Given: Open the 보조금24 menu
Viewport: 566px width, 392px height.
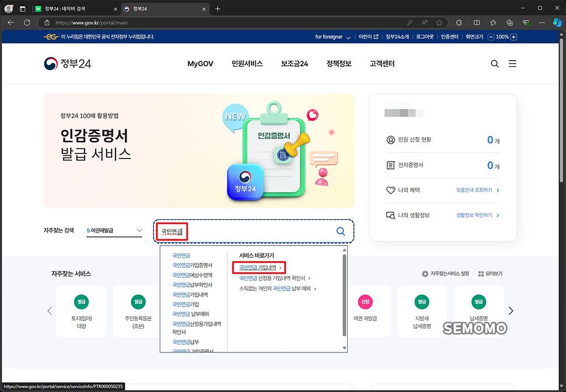Looking at the screenshot, I should (295, 64).
